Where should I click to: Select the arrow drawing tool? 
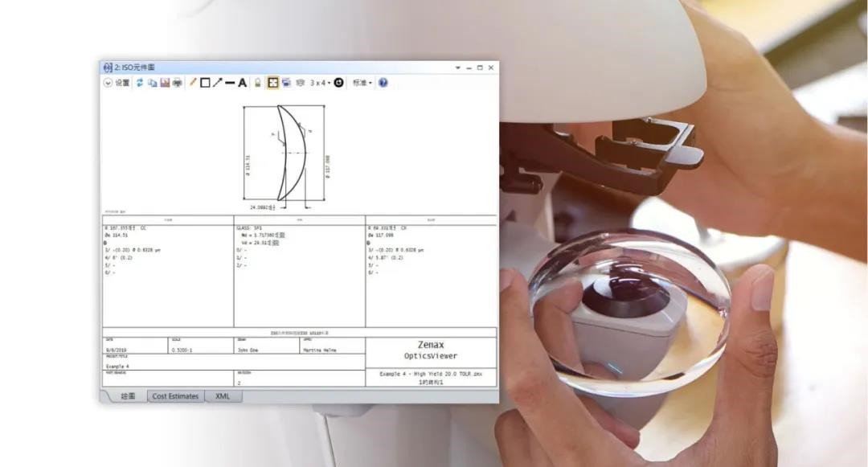point(217,83)
